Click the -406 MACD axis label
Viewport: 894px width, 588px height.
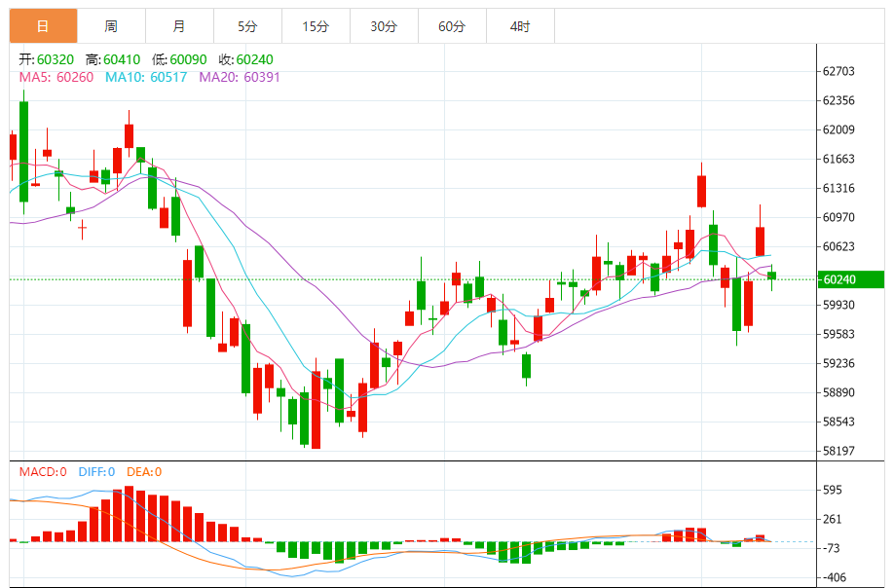click(x=834, y=577)
